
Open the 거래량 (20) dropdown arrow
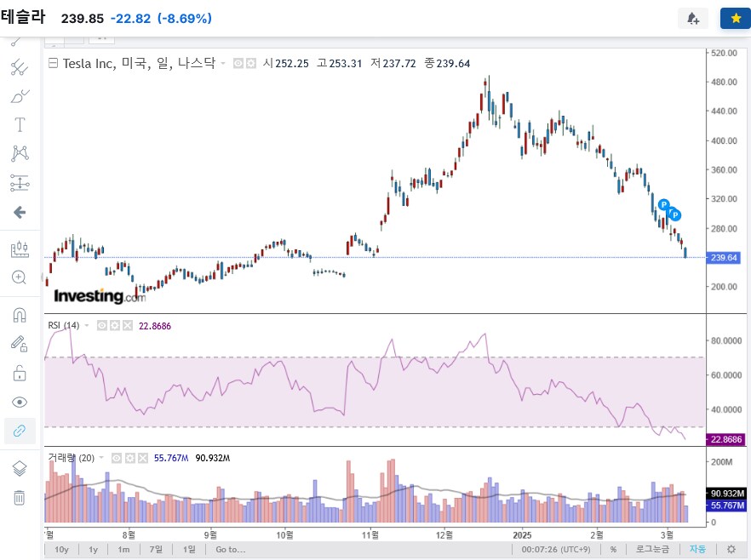tap(101, 458)
